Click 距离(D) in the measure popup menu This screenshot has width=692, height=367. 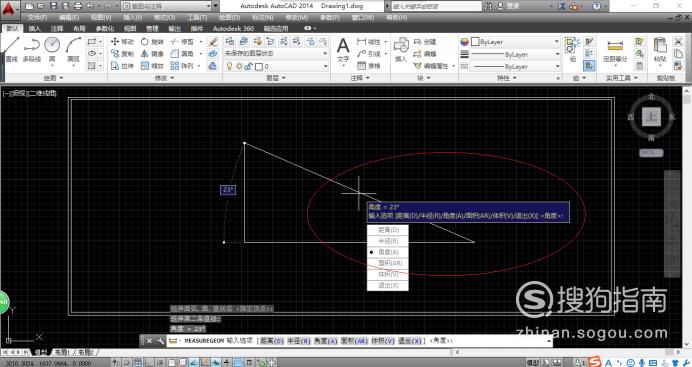click(x=388, y=230)
